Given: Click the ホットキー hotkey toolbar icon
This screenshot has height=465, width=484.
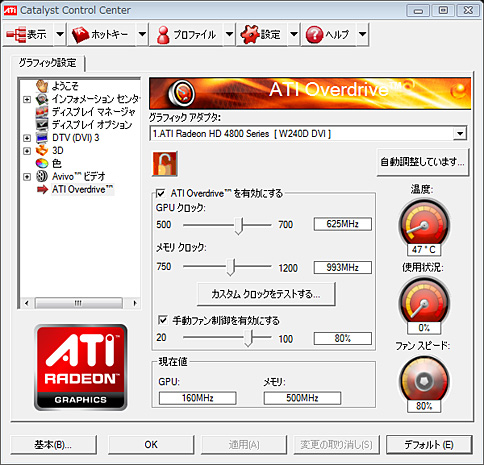Looking at the screenshot, I should (80, 34).
